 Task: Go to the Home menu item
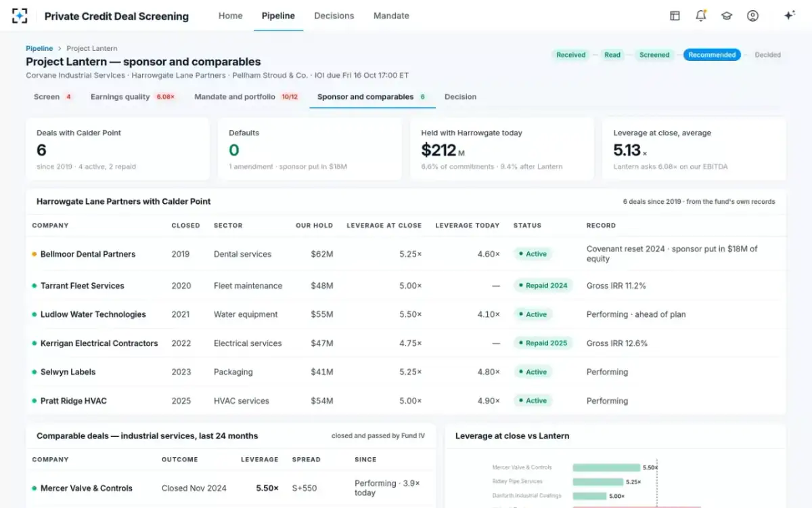(x=230, y=16)
